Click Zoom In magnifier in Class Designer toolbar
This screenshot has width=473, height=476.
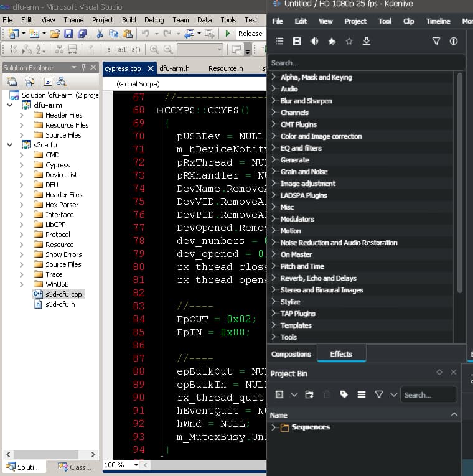(x=154, y=49)
